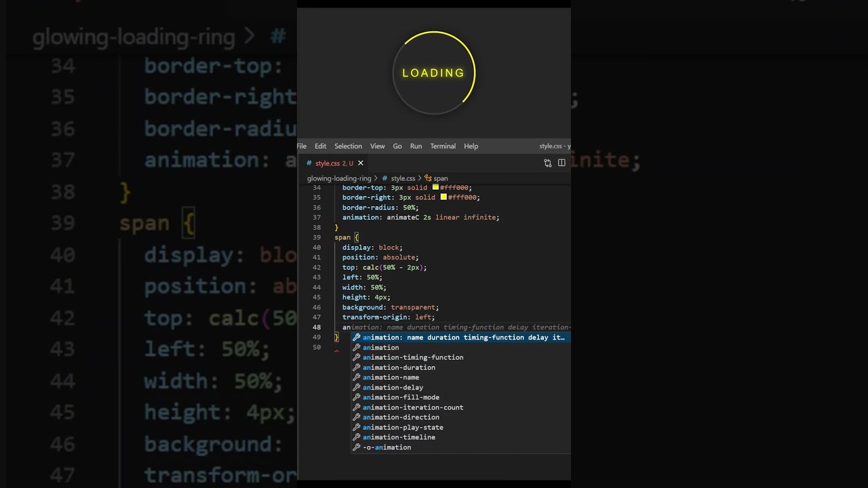
Task: Click the Split Editor icon
Action: pos(561,163)
